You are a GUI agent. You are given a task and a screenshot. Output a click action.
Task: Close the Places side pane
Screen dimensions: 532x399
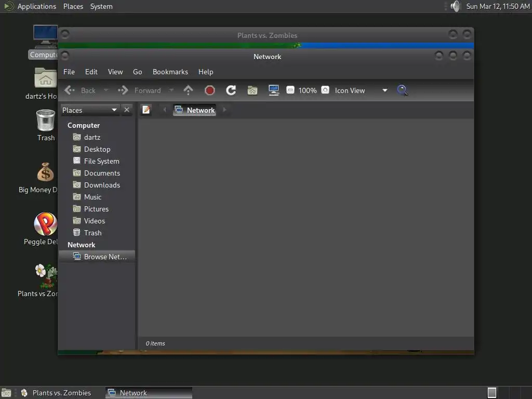[127, 110]
